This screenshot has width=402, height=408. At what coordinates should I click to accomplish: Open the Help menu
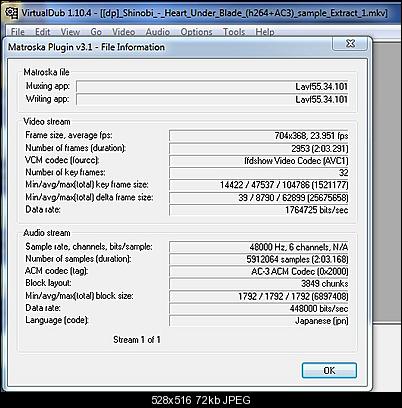(x=265, y=32)
